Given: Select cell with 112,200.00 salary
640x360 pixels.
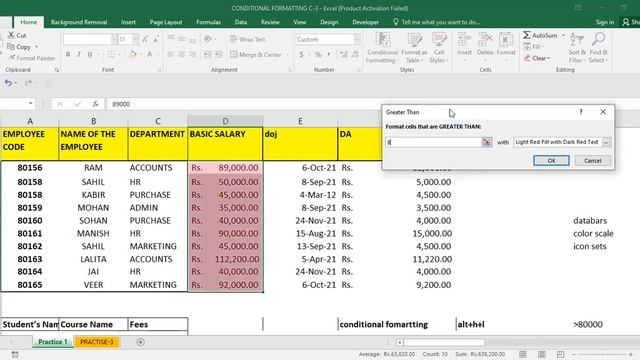Looking at the screenshot, I should 225,259.
